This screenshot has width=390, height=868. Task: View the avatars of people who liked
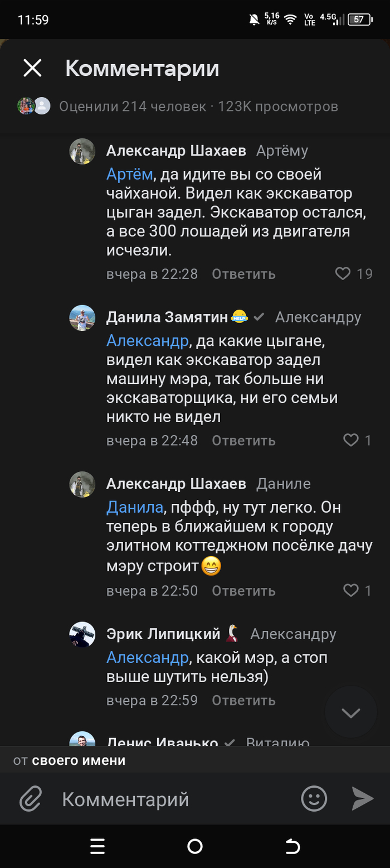pos(34,106)
